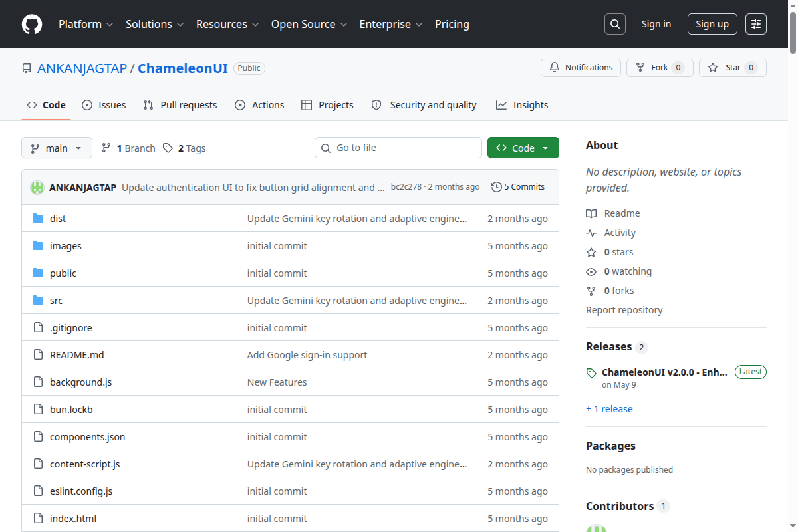View the 1 Branch list
Image resolution: width=798 pixels, height=532 pixels.
[128, 148]
